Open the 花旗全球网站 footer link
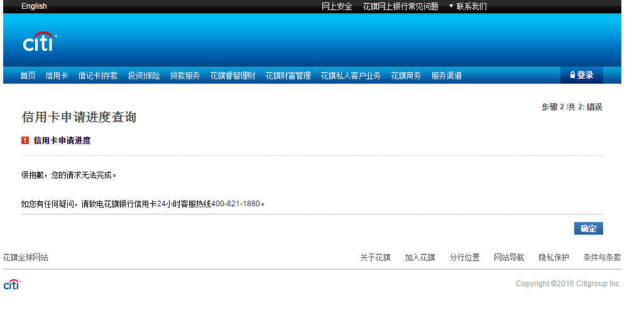This screenshot has height=312, width=644. [26, 258]
